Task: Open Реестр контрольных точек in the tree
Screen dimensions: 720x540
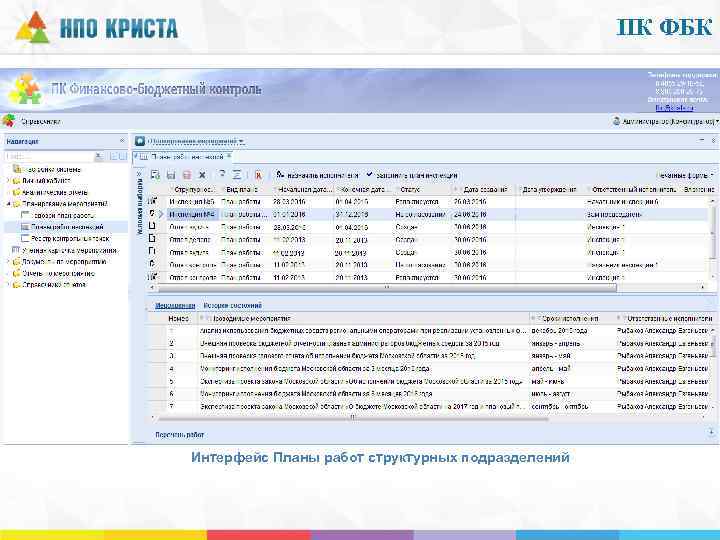Action: tap(70, 238)
